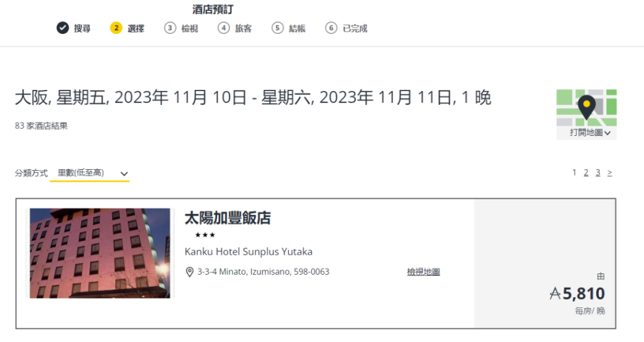
Task: Click step 3 檢視 circle icon
Action: (170, 28)
